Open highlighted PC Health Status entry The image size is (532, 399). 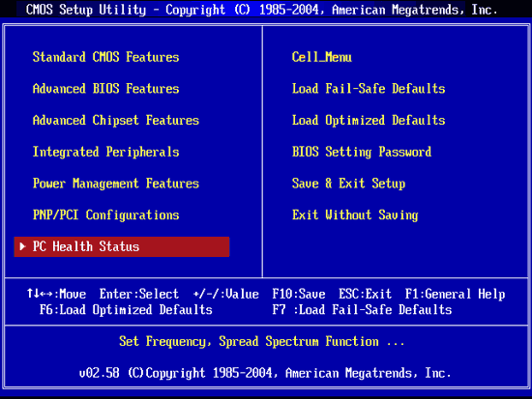tap(122, 246)
